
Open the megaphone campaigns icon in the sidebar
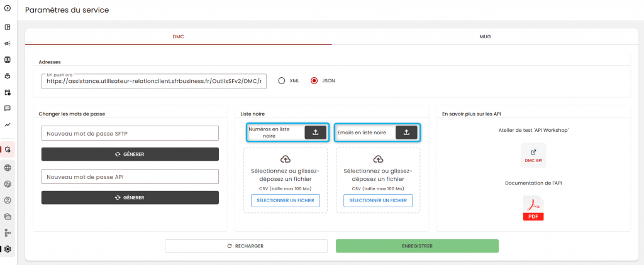click(x=8, y=43)
